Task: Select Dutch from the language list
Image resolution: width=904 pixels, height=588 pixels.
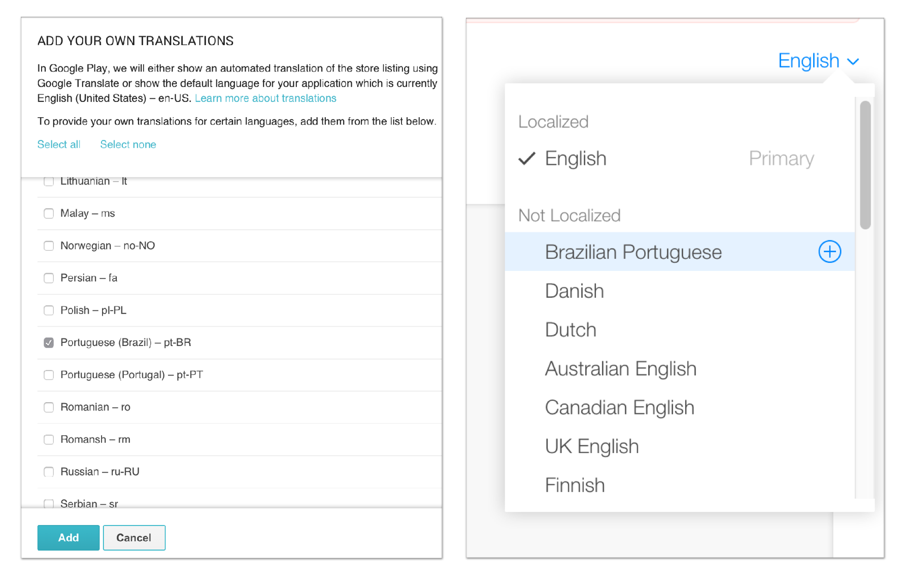Action: pyautogui.click(x=680, y=330)
